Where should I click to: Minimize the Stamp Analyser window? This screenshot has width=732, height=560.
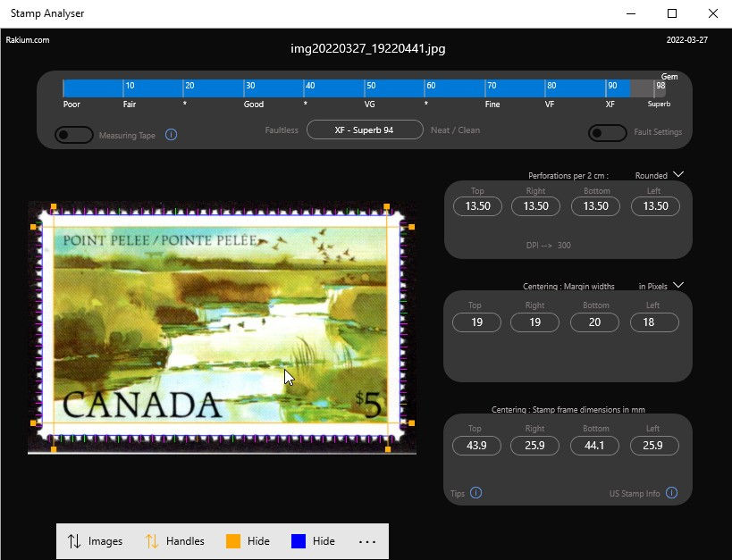[631, 13]
